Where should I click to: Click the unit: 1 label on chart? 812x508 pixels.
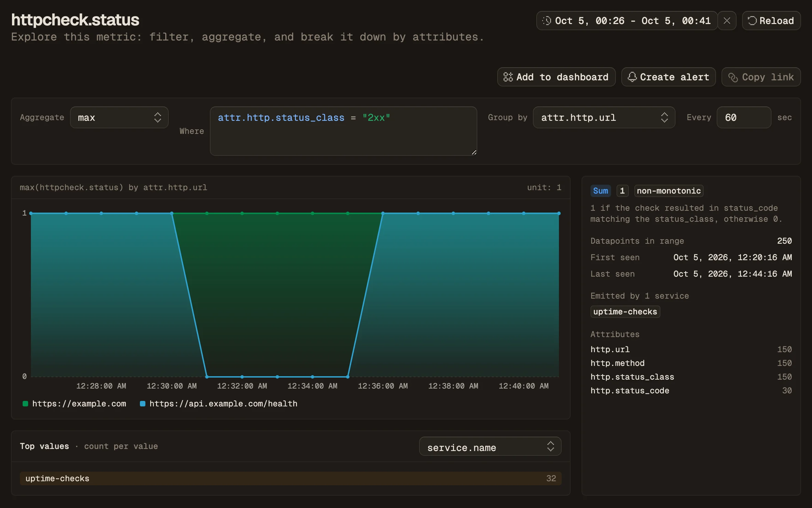tap(544, 187)
